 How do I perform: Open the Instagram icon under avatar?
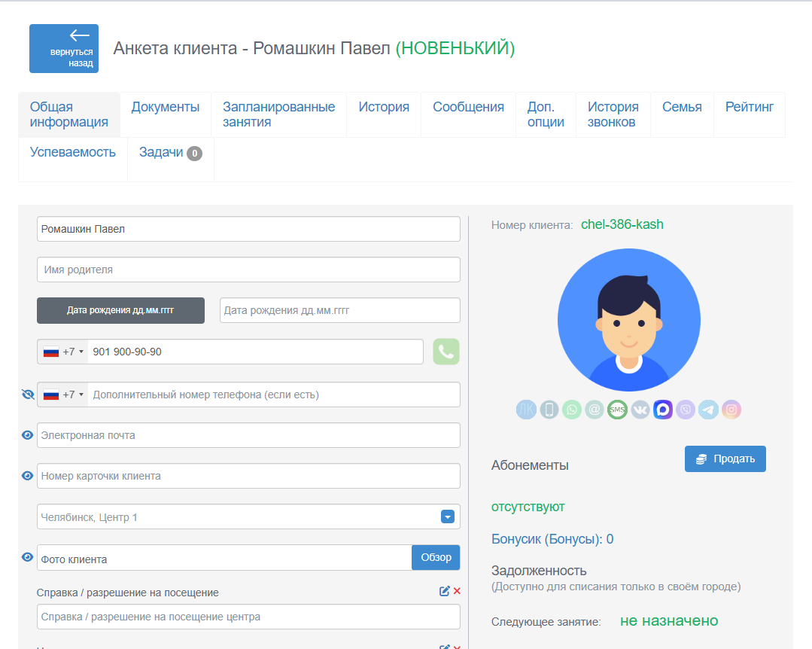[731, 410]
